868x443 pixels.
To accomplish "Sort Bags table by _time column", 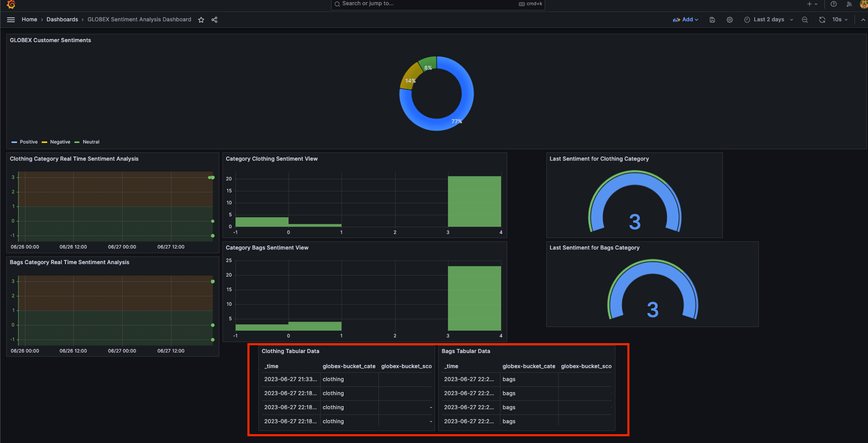I will point(452,367).
